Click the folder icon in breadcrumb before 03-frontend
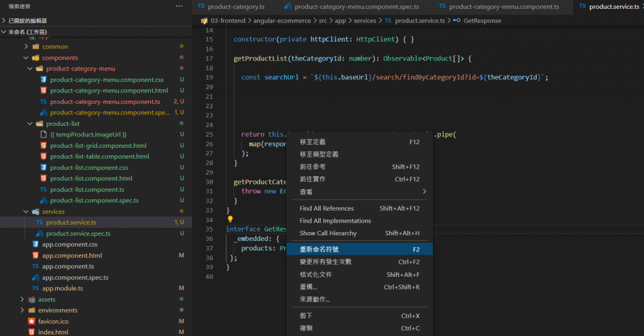This screenshot has height=336, width=644. click(x=204, y=21)
